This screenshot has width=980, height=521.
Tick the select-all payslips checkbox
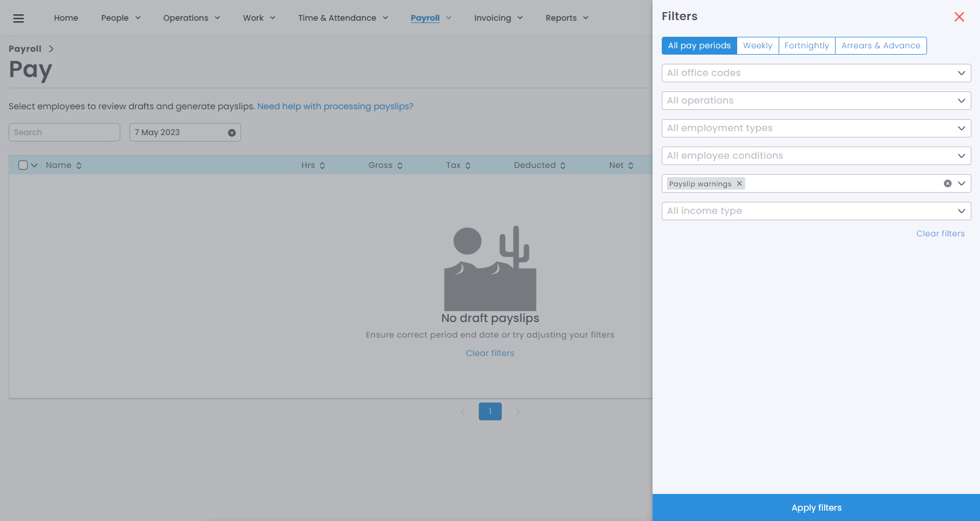coord(23,166)
